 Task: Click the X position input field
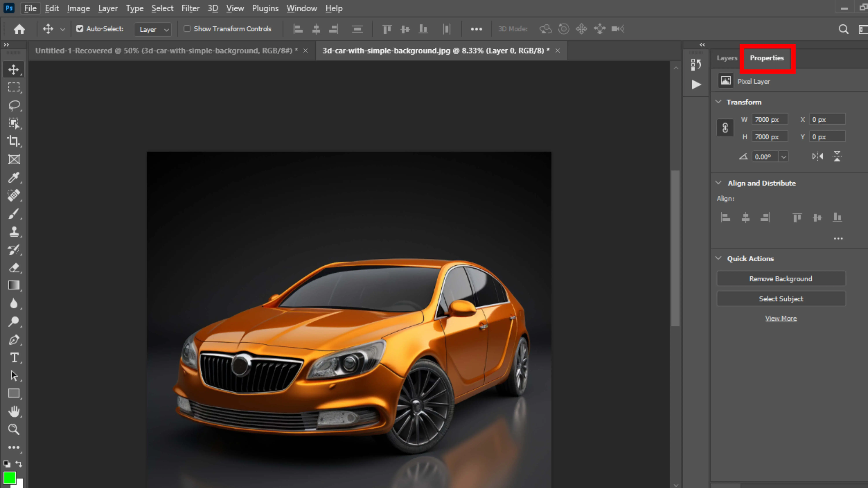(x=827, y=120)
